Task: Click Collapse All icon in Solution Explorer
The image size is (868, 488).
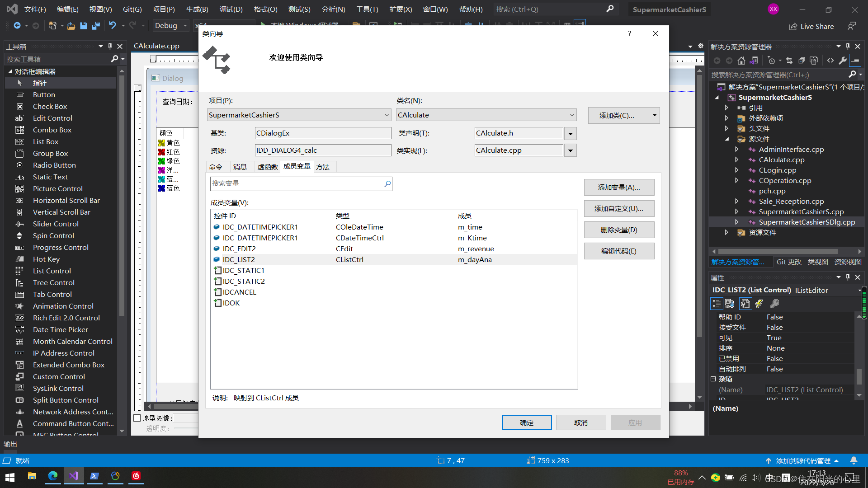Action: point(802,61)
